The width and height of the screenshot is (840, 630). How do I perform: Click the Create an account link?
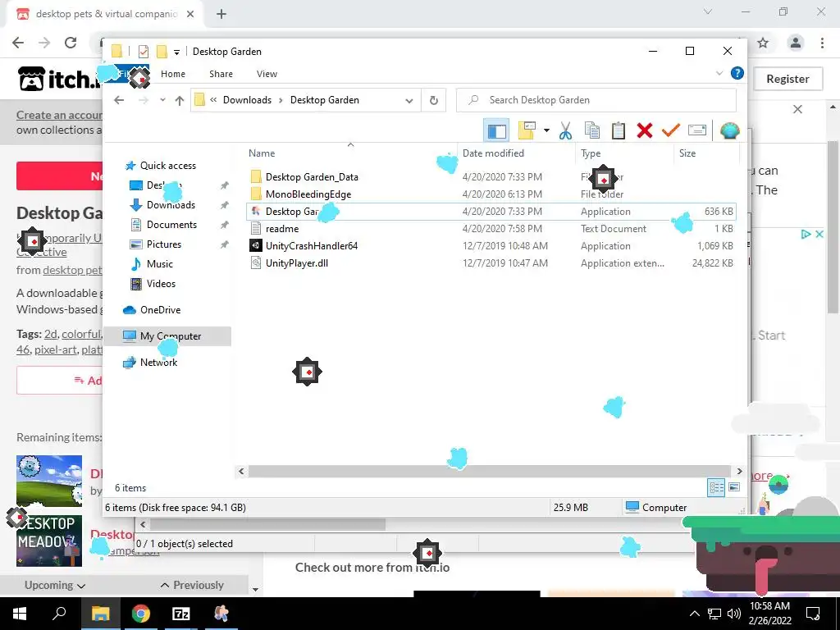[x=59, y=115]
